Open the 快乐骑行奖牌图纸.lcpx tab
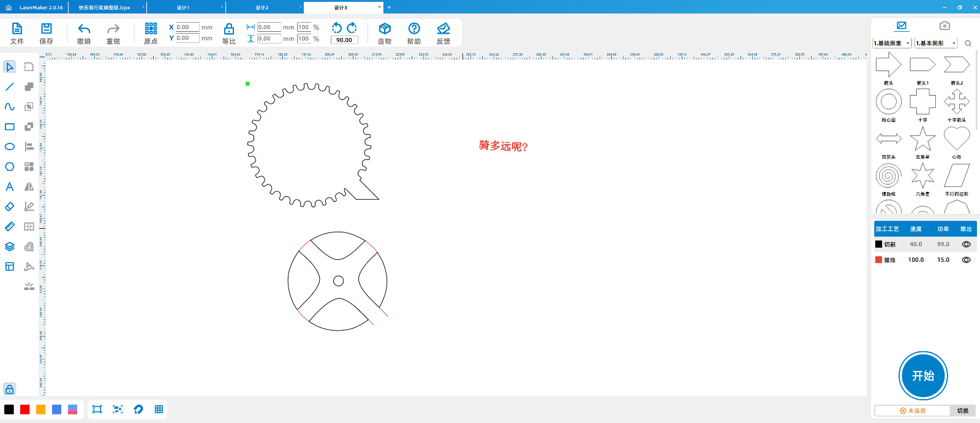The height and width of the screenshot is (423, 980). (104, 7)
